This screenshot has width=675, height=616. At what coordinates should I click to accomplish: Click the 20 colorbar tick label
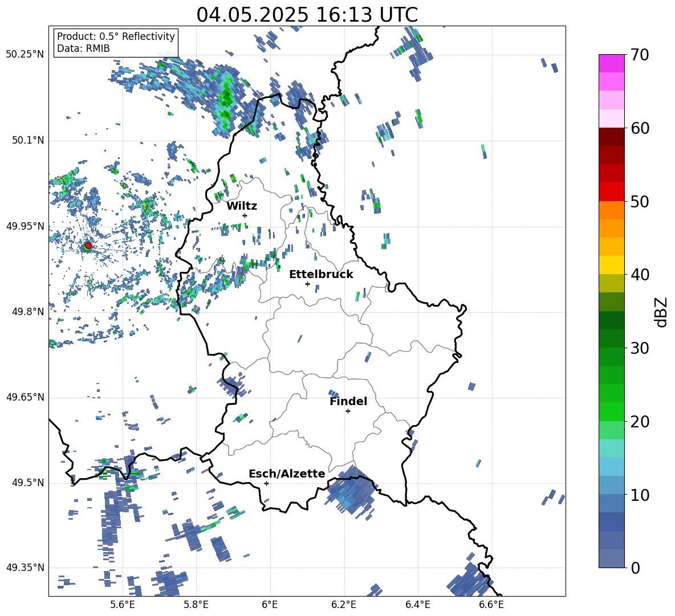(x=640, y=422)
